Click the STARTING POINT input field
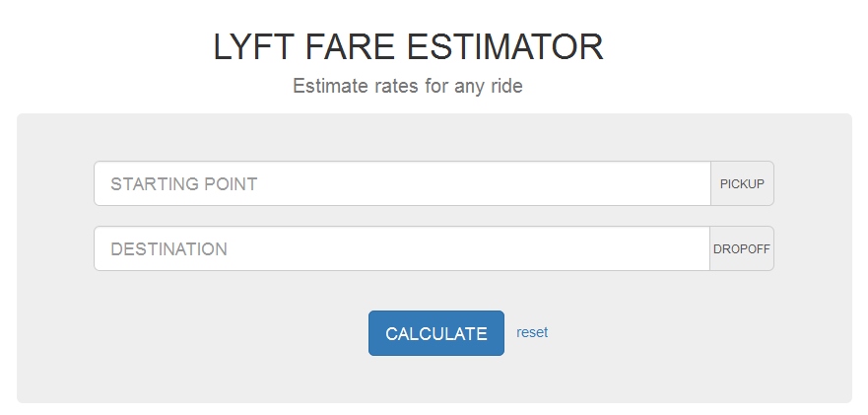The image size is (868, 415). 402,183
